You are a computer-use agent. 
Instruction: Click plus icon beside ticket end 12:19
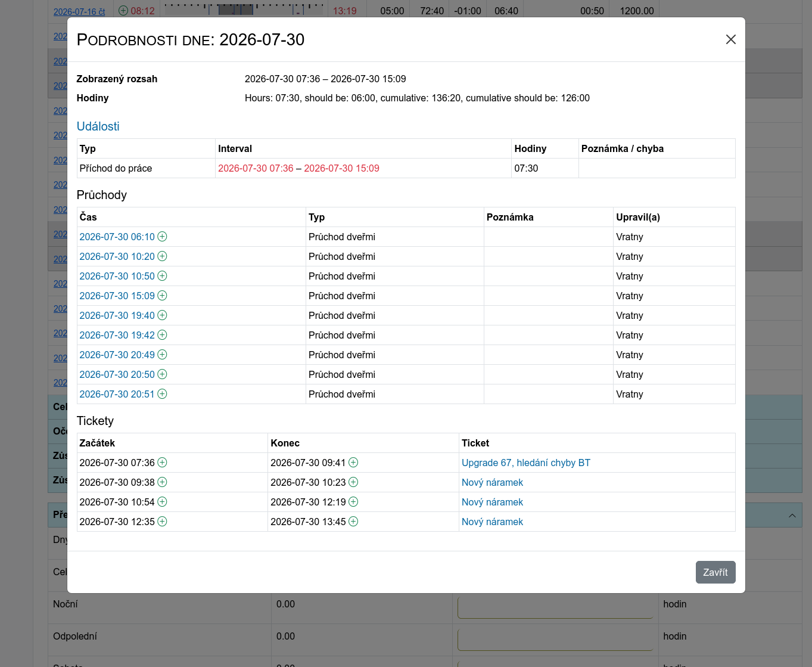[353, 502]
